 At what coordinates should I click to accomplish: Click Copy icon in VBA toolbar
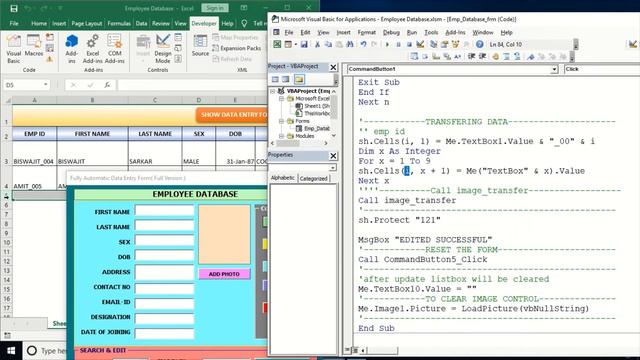328,44
